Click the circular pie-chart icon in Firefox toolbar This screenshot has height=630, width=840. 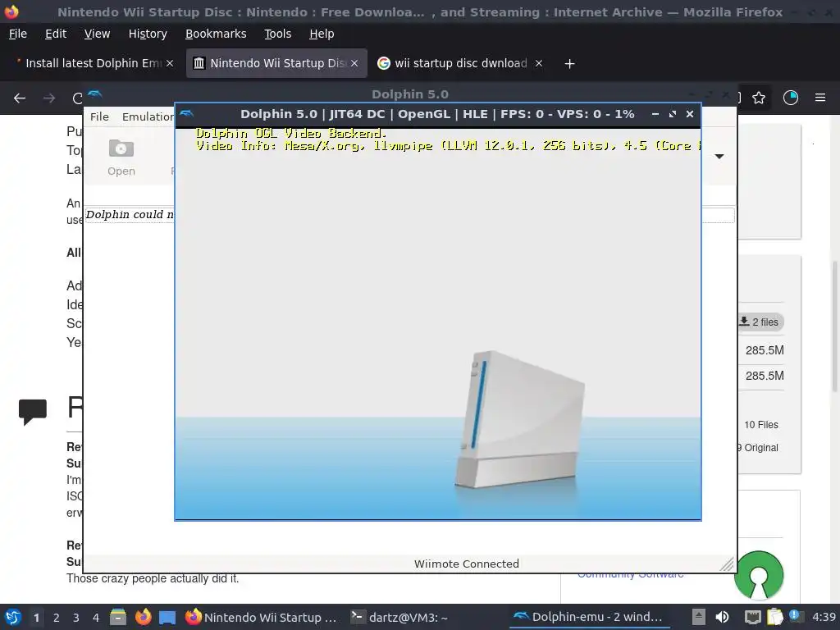tap(791, 98)
